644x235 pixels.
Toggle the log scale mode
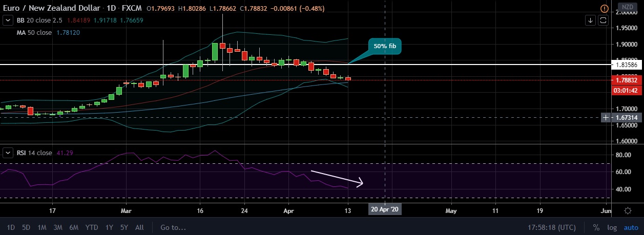[x=611, y=227]
